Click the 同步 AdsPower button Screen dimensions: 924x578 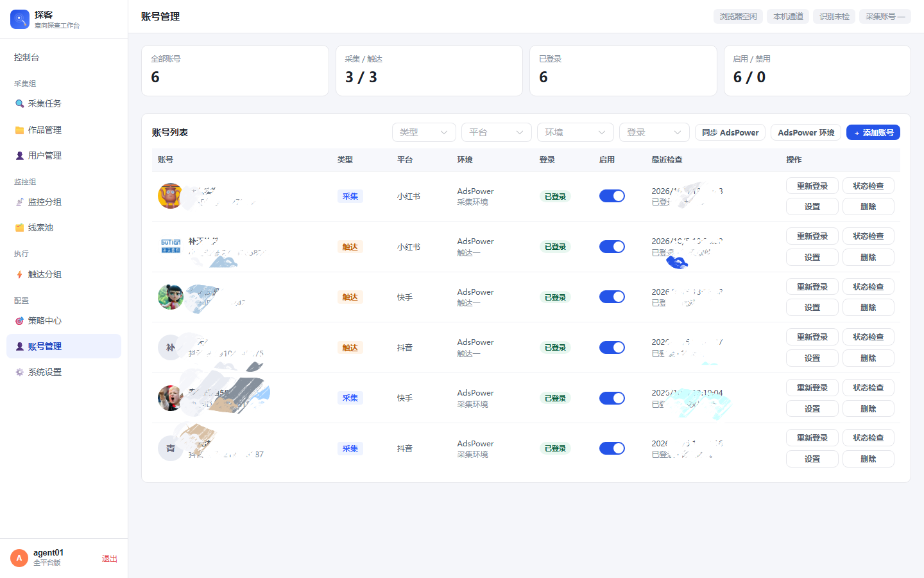(730, 132)
